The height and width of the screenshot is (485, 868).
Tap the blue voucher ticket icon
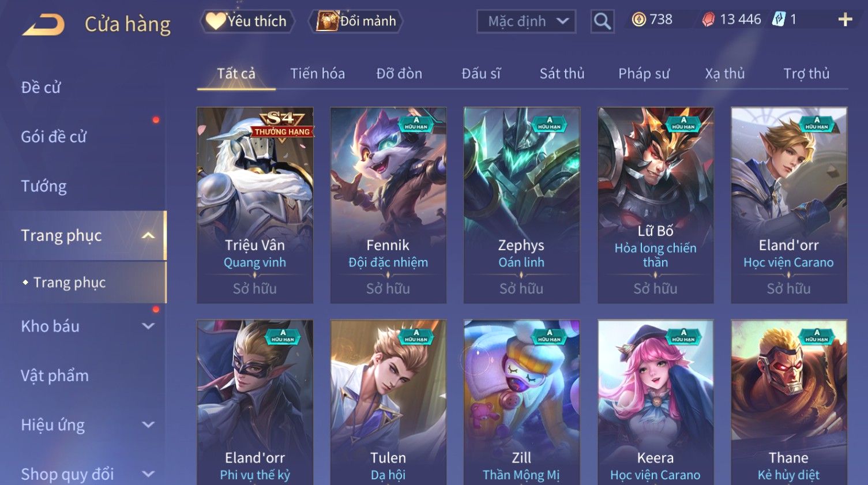click(x=779, y=20)
